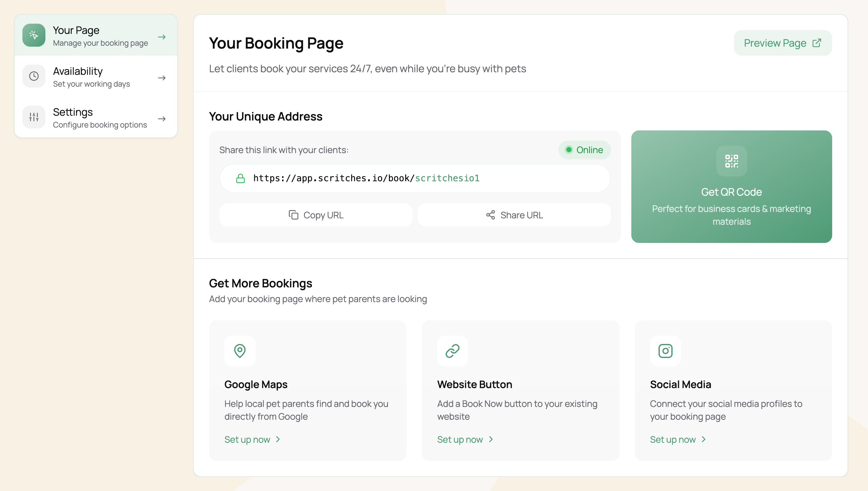Image resolution: width=868 pixels, height=491 pixels.
Task: Click the arrow next to Availability
Action: tap(162, 78)
